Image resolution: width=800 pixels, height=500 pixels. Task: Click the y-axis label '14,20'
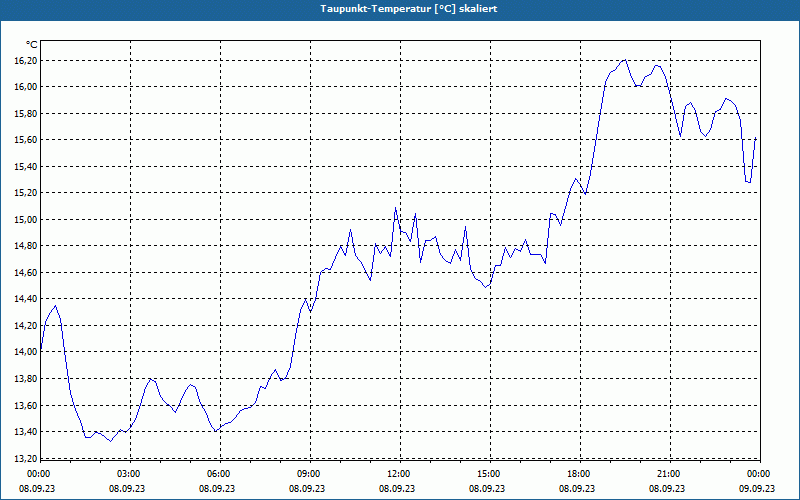click(26, 326)
